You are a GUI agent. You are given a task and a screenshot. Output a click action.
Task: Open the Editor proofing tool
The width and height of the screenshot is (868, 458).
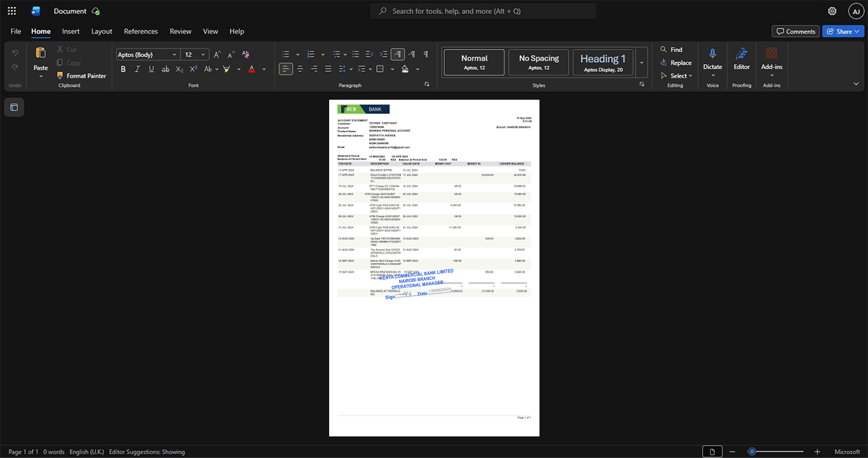pyautogui.click(x=742, y=54)
